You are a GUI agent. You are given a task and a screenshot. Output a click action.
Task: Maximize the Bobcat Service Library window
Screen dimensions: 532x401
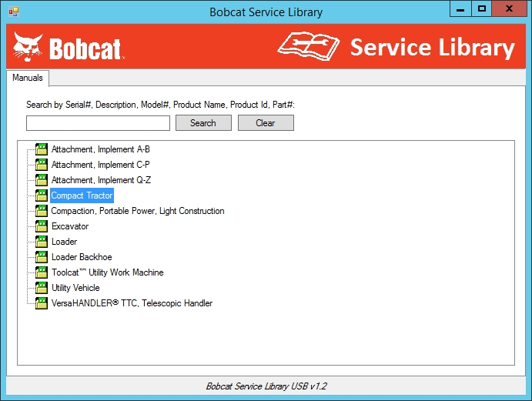pyautogui.click(x=483, y=9)
